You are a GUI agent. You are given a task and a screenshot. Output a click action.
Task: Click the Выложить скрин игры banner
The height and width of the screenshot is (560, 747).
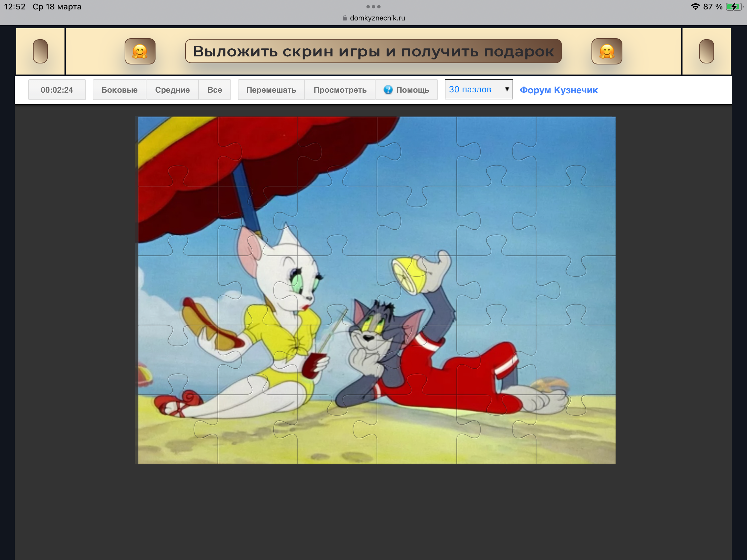[373, 51]
